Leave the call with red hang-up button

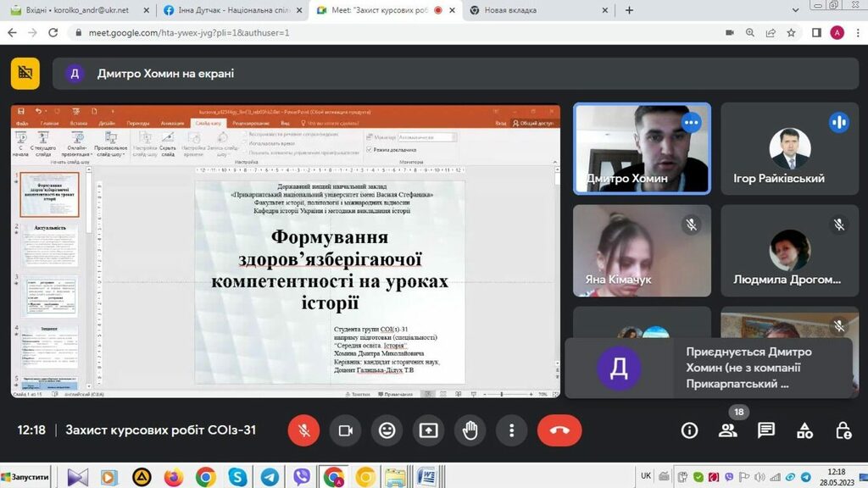coord(559,430)
